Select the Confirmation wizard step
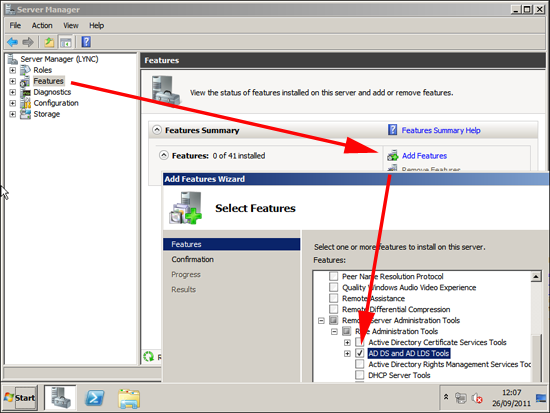 point(193,259)
